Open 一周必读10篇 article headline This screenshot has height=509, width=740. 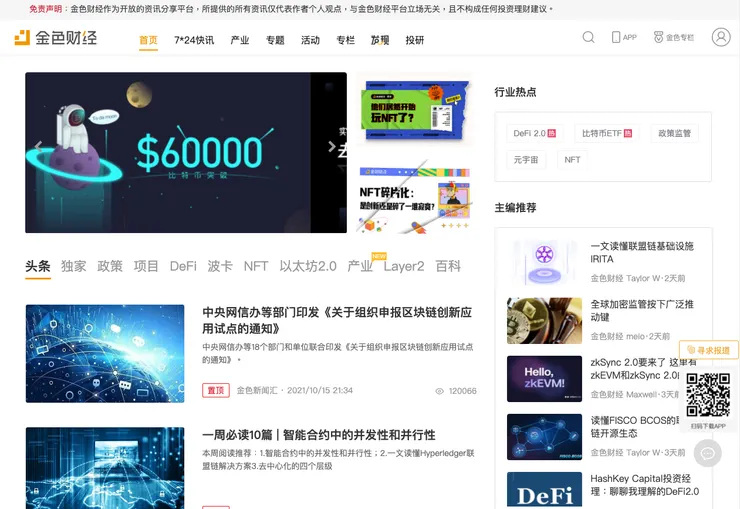coord(319,435)
